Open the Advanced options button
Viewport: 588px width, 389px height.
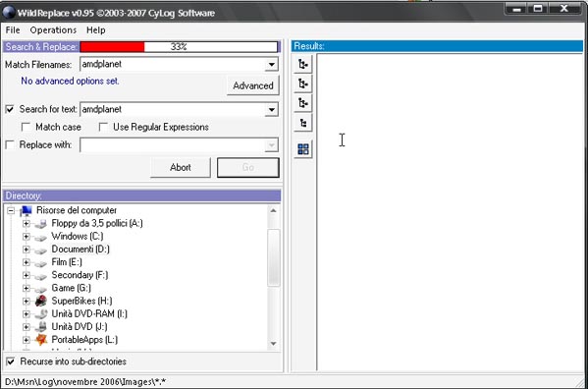[253, 85]
